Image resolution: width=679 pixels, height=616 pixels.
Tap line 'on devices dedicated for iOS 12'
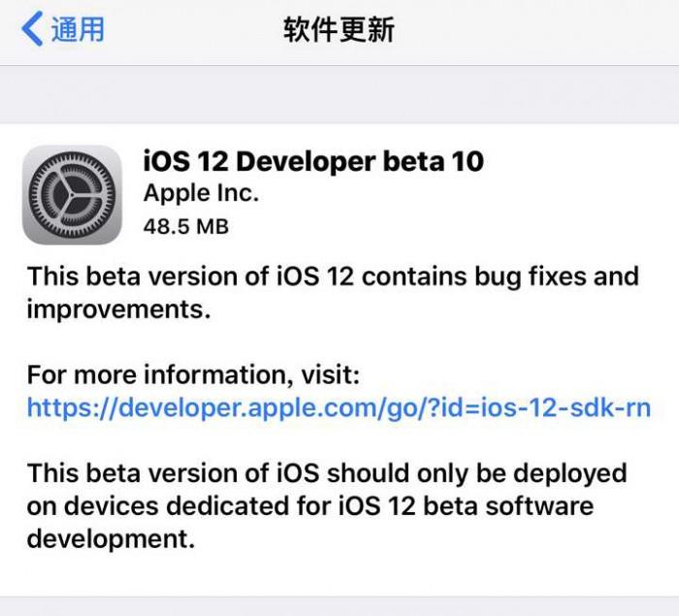(309, 506)
